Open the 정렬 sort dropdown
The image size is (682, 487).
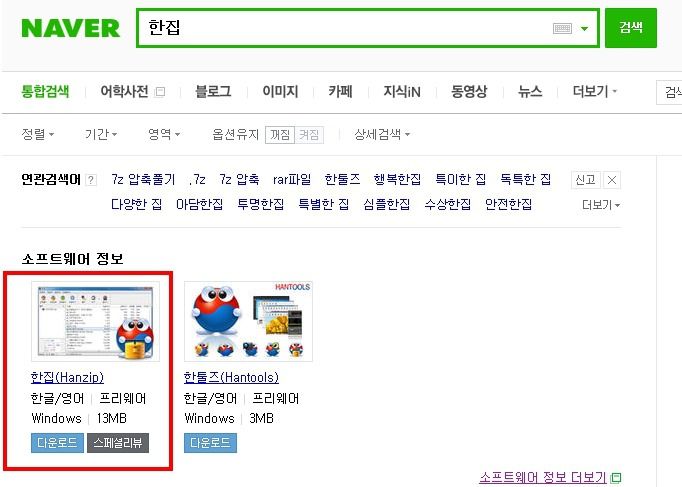point(38,134)
